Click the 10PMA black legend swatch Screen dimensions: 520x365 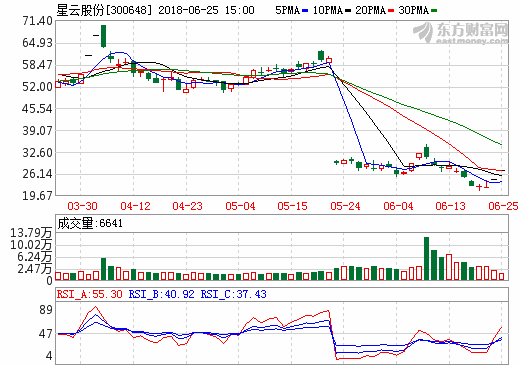coord(348,11)
